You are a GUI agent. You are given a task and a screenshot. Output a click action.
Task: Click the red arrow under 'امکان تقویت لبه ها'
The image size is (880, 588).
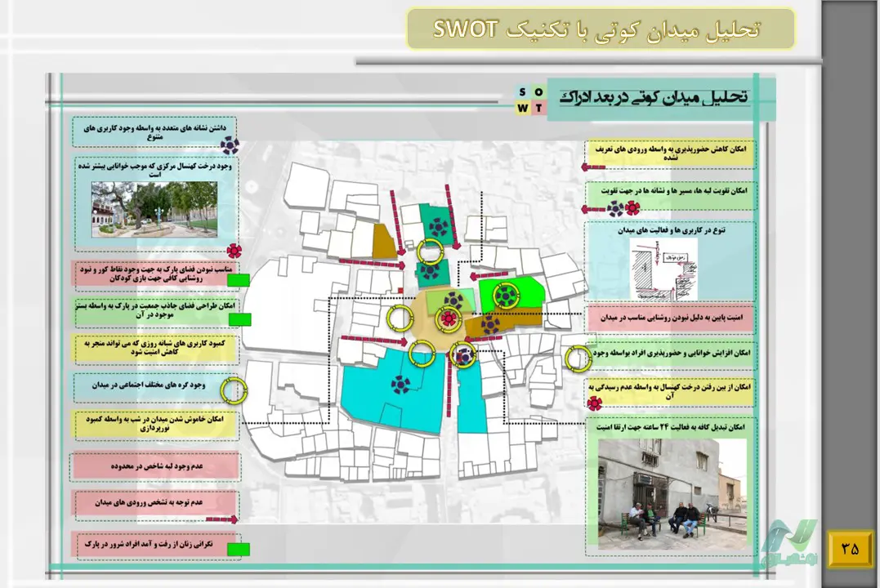(x=592, y=209)
